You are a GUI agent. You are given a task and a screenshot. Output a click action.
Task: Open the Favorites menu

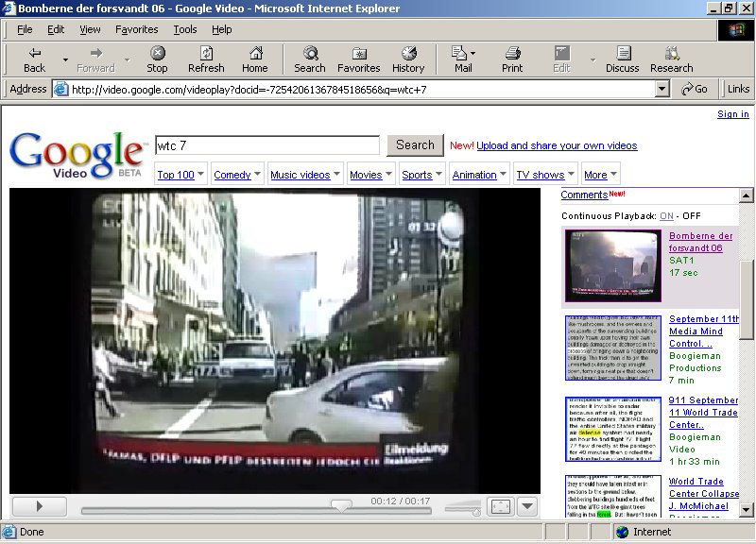pyautogui.click(x=136, y=29)
